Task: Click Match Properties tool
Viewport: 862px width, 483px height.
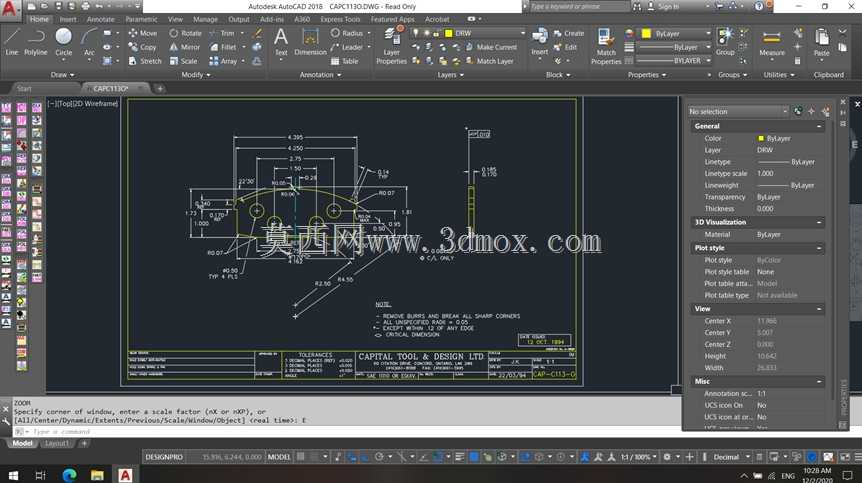Action: [606, 46]
